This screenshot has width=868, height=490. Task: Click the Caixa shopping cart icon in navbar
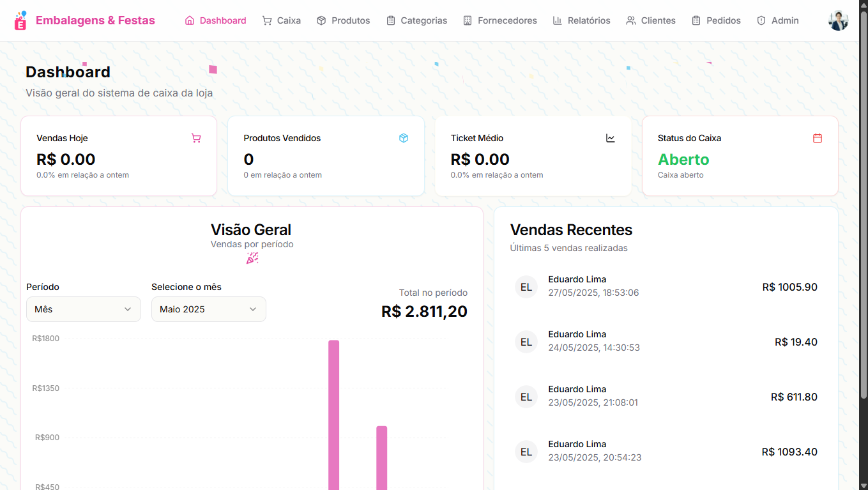(266, 20)
